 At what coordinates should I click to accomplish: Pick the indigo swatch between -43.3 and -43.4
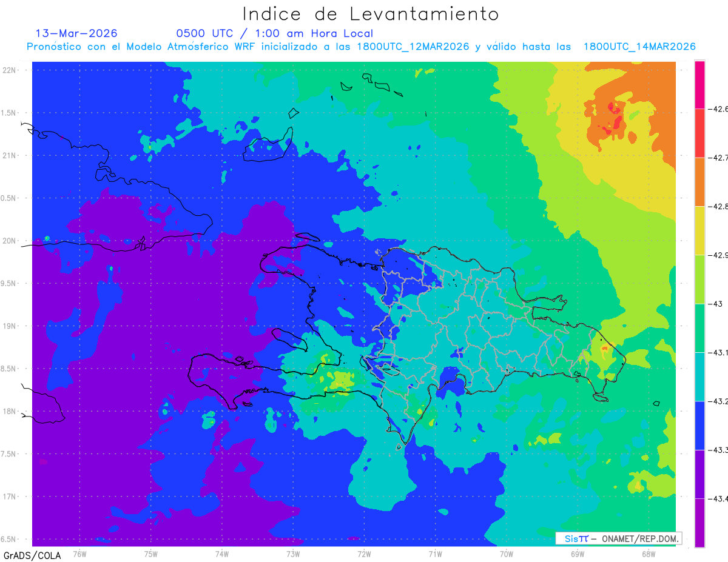pyautogui.click(x=699, y=474)
